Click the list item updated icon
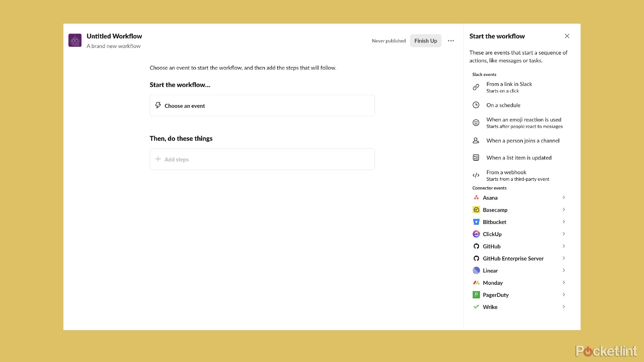This screenshot has height=362, width=644. coord(476,158)
